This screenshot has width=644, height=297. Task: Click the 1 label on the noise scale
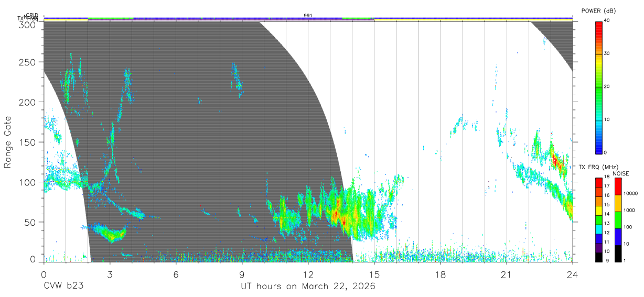[x=626, y=261]
